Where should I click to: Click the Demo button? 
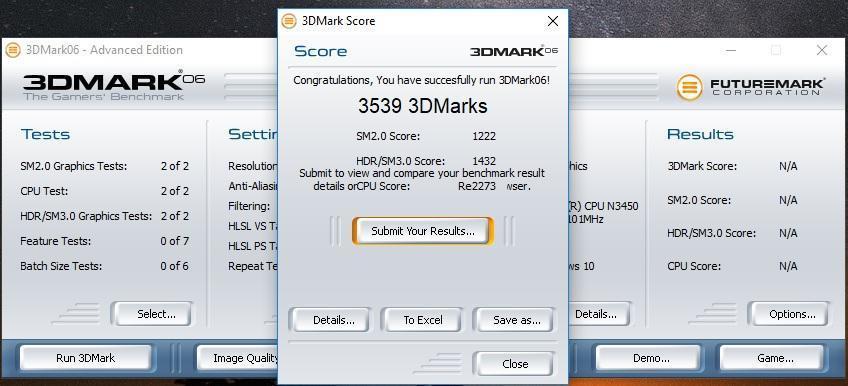click(x=648, y=358)
